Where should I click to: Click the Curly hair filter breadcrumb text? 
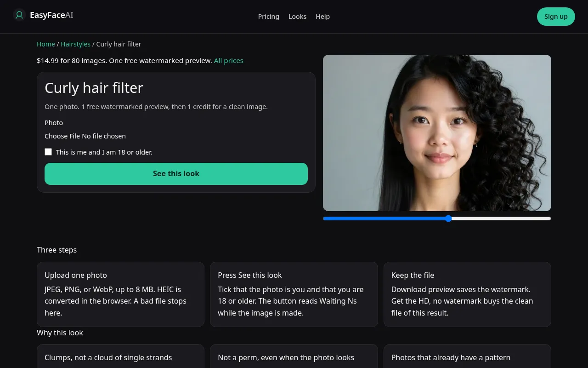pos(119,44)
